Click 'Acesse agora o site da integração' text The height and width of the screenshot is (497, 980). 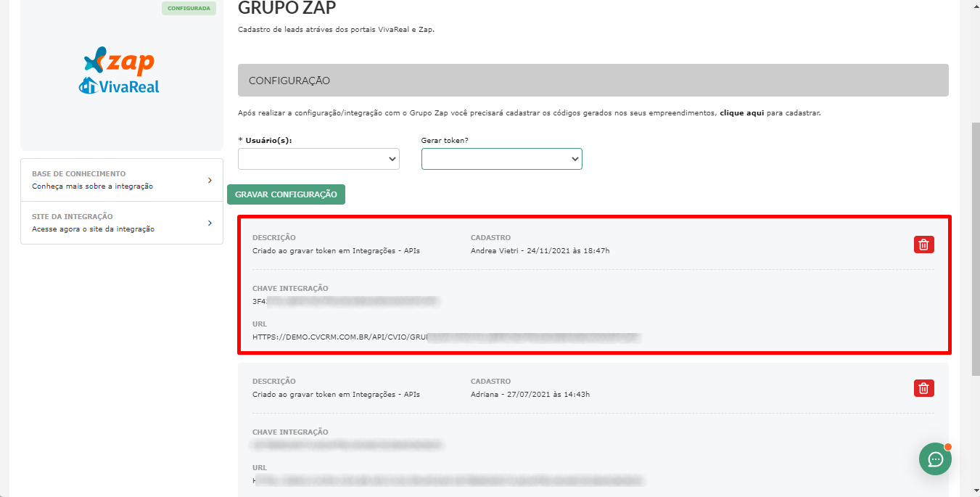coord(93,229)
